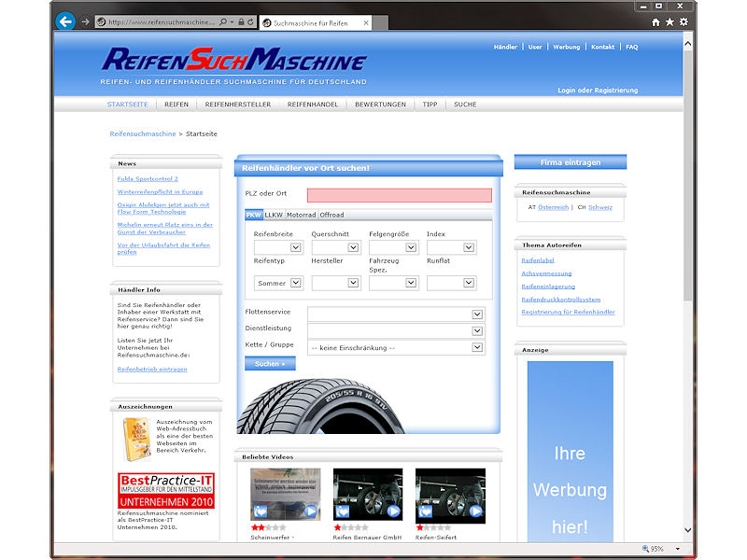This screenshot has height=560, width=747.
Task: Click the PLZ oder Ort input field
Action: coord(400,195)
